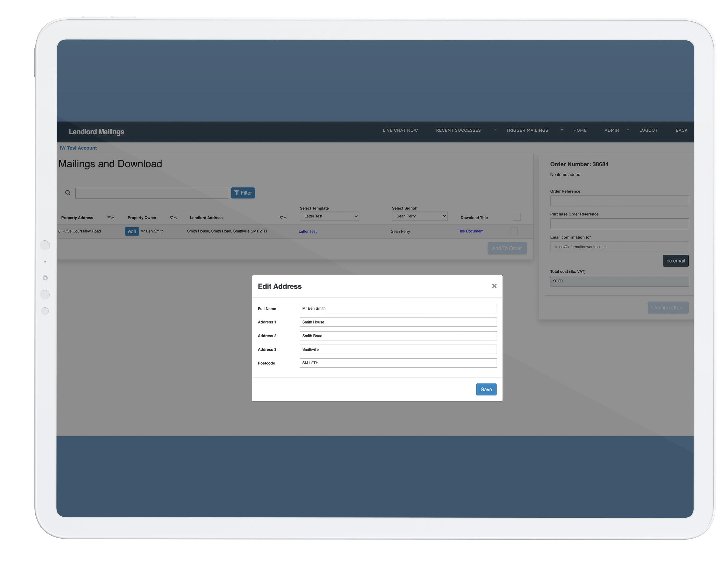This screenshot has width=728, height=575.
Task: Click edit button beside Mr Ben Smith
Action: (132, 231)
